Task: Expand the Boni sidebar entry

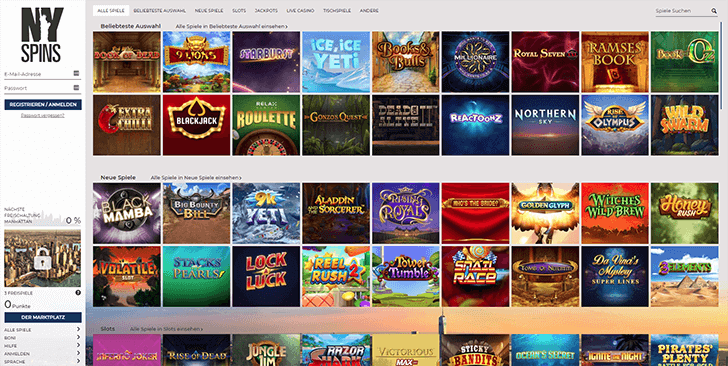Action: 42,338
